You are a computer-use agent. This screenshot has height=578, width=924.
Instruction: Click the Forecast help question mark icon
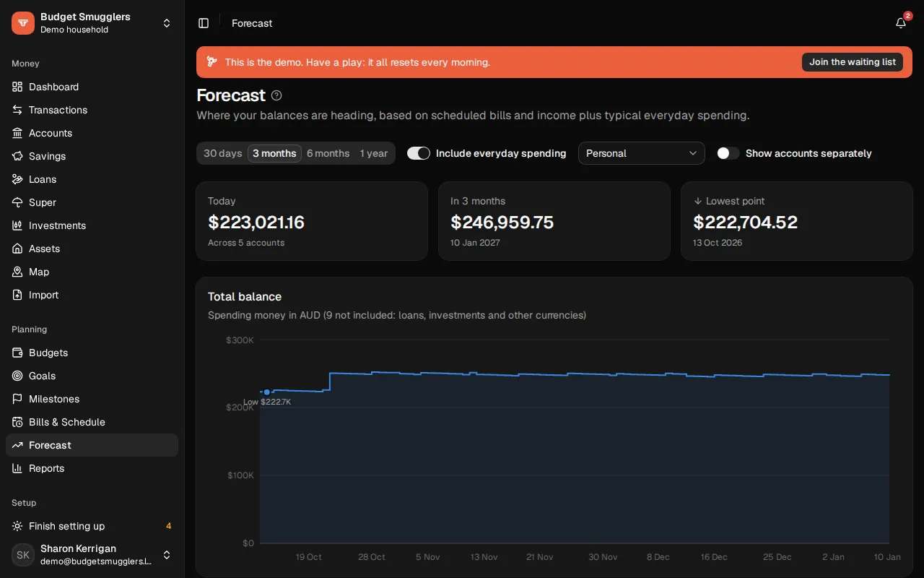click(276, 95)
